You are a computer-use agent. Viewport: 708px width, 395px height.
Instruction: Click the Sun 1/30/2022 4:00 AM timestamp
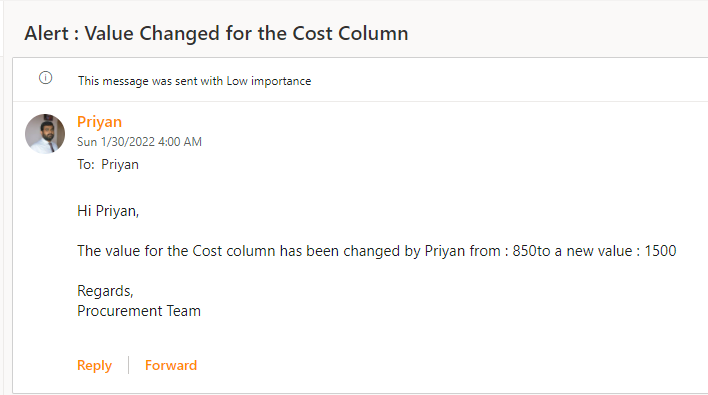pyautogui.click(x=140, y=142)
